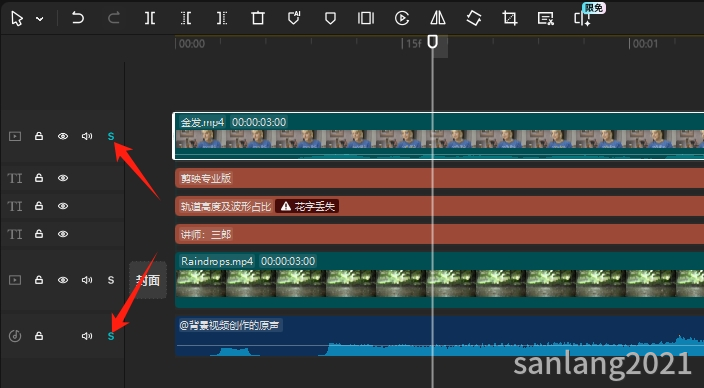
Task: Toggle the S button on Raindrops.mp4 track
Action: click(111, 280)
